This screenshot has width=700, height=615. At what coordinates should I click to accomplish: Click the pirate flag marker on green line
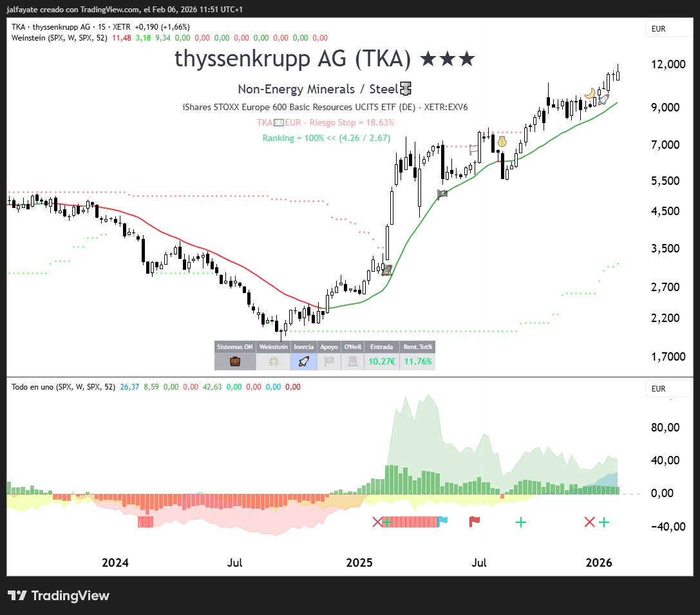[x=442, y=194]
